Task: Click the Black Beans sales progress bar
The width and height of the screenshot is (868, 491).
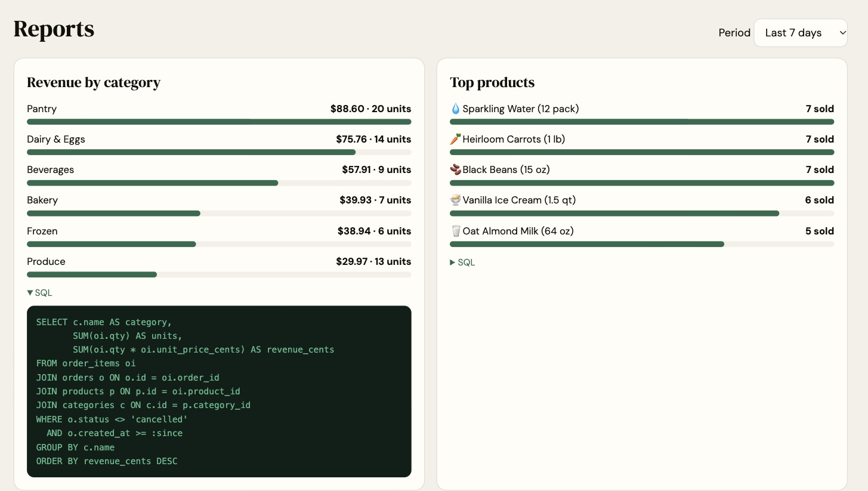Action: (x=642, y=183)
